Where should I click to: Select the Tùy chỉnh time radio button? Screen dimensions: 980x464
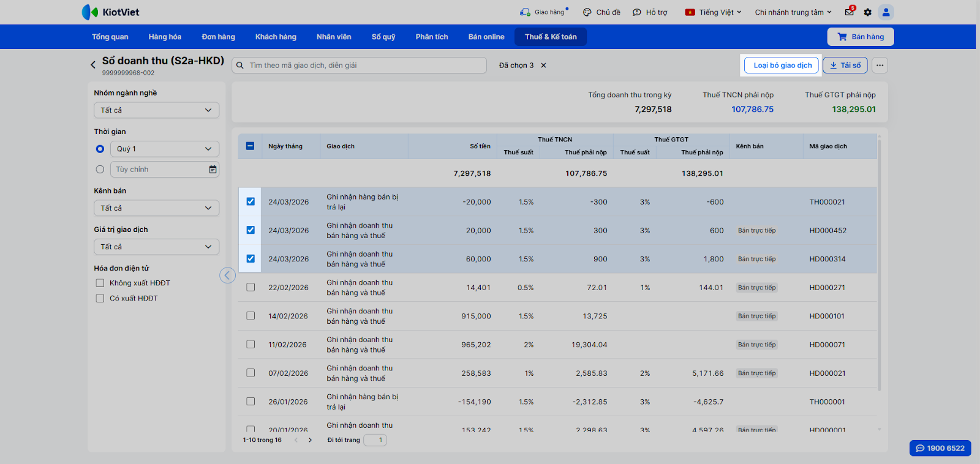click(x=100, y=170)
